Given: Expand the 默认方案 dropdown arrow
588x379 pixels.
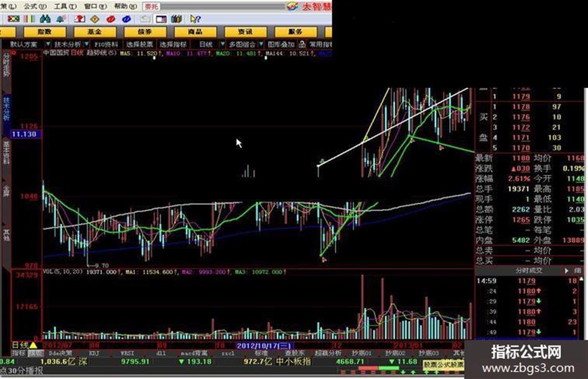Looking at the screenshot, I should pos(48,44).
